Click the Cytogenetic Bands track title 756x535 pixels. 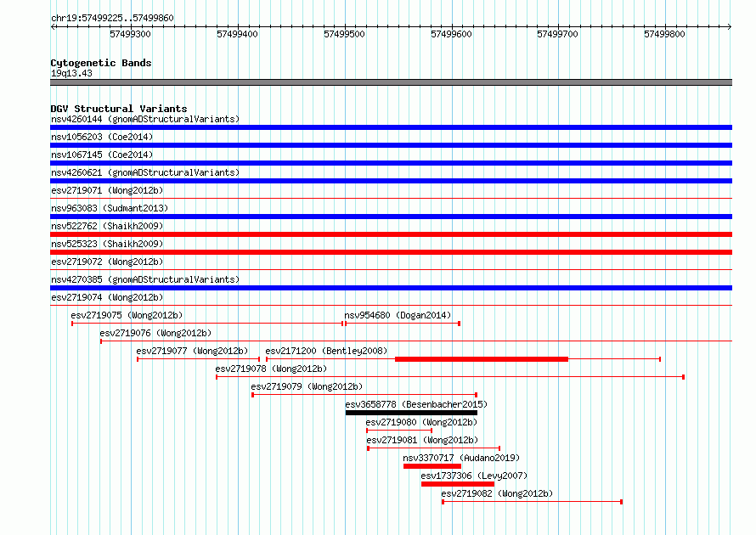click(x=101, y=63)
